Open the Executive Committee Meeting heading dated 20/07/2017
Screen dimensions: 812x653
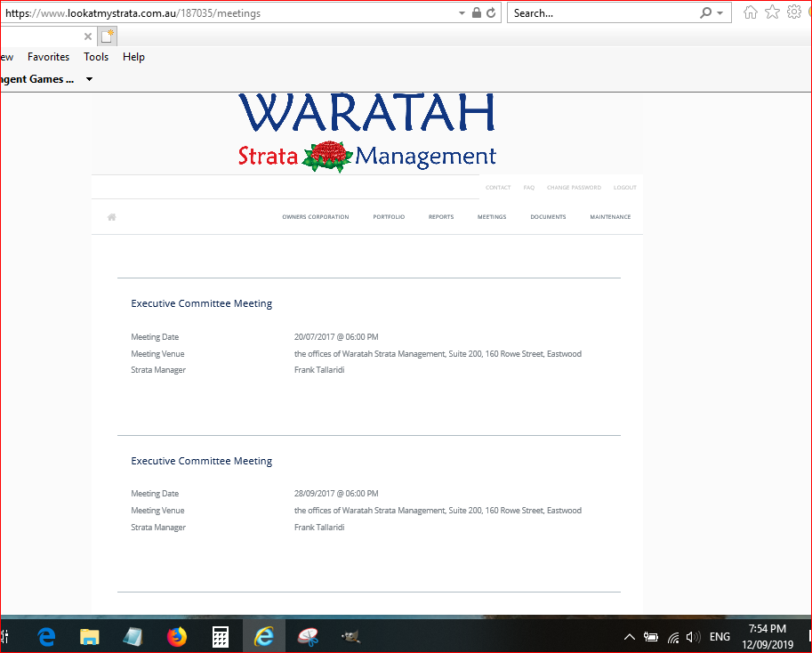[x=202, y=303]
